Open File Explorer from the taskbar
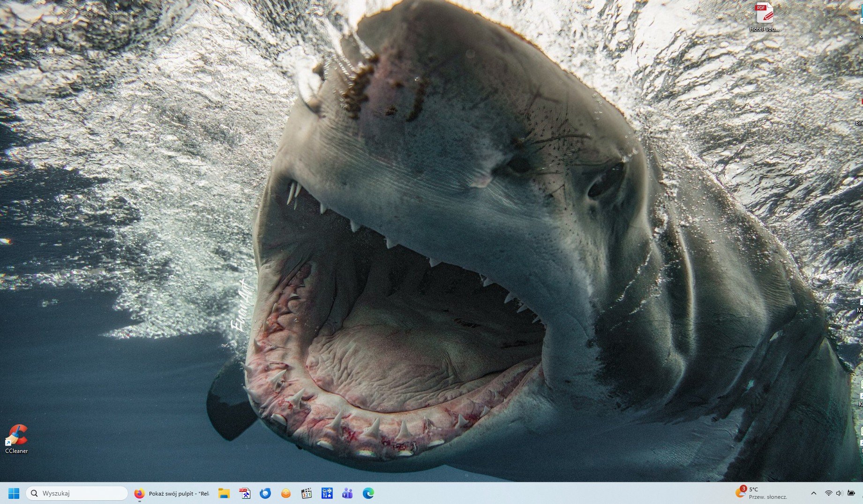Viewport: 863px width, 504px height. pyautogui.click(x=224, y=493)
